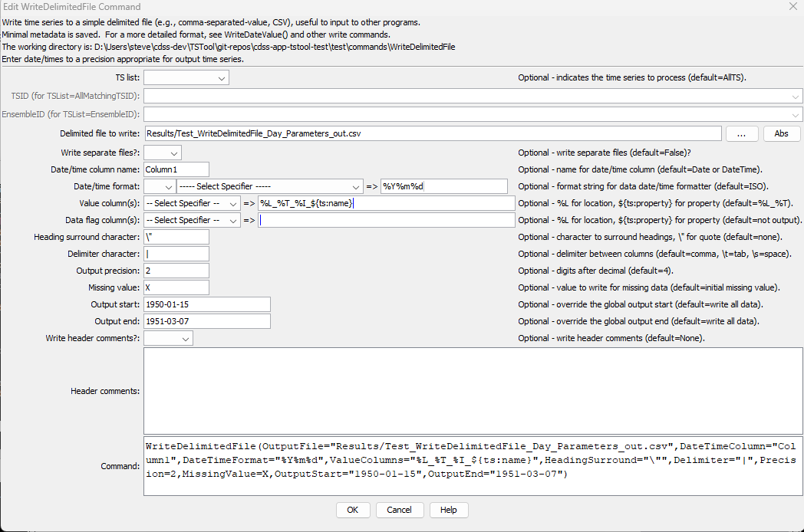Click the 'Output precision:' label
The height and width of the screenshot is (532, 804).
(107, 271)
